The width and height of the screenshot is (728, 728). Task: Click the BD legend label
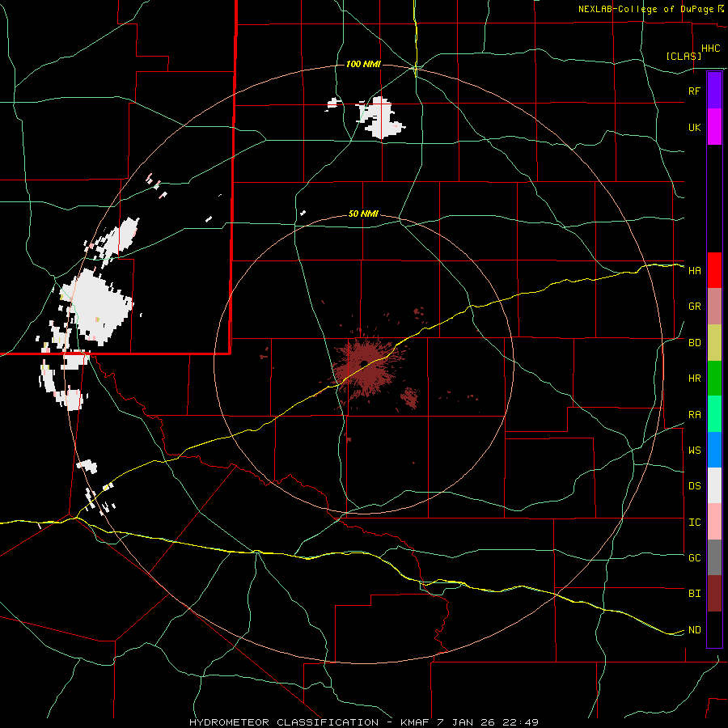(x=695, y=343)
